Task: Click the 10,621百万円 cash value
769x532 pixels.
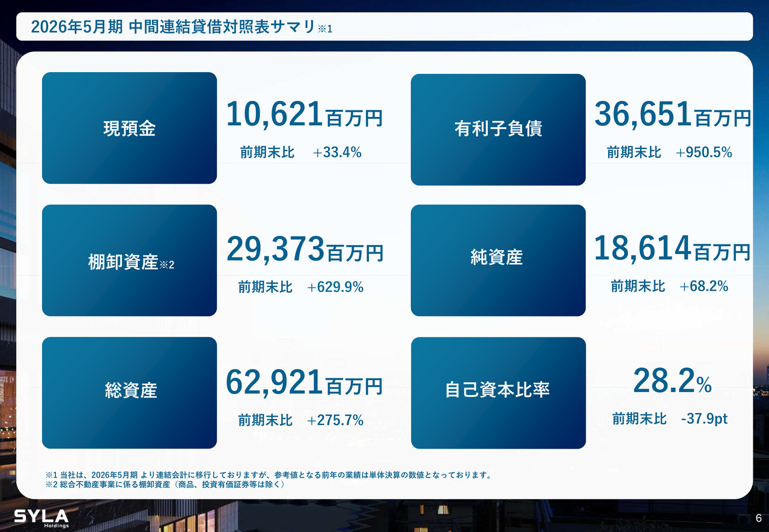Action: click(x=304, y=115)
